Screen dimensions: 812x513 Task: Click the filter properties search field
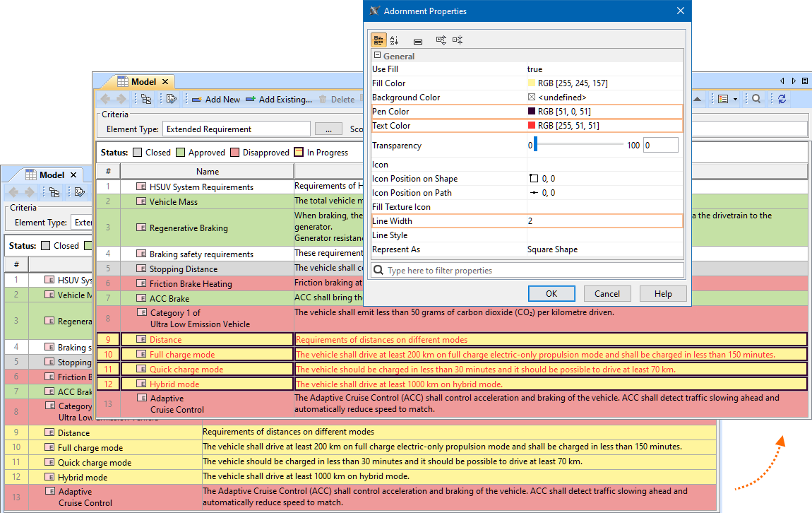[x=534, y=271]
